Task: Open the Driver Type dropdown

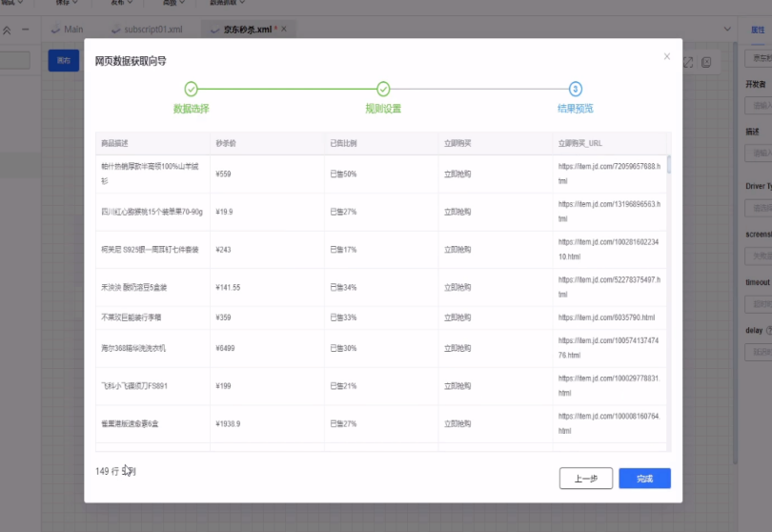Action: click(759, 209)
